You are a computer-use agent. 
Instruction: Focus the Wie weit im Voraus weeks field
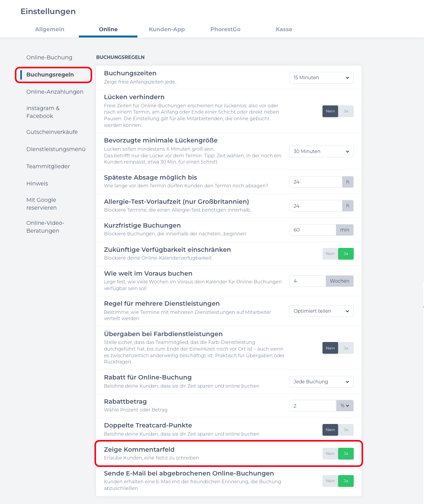[307, 281]
